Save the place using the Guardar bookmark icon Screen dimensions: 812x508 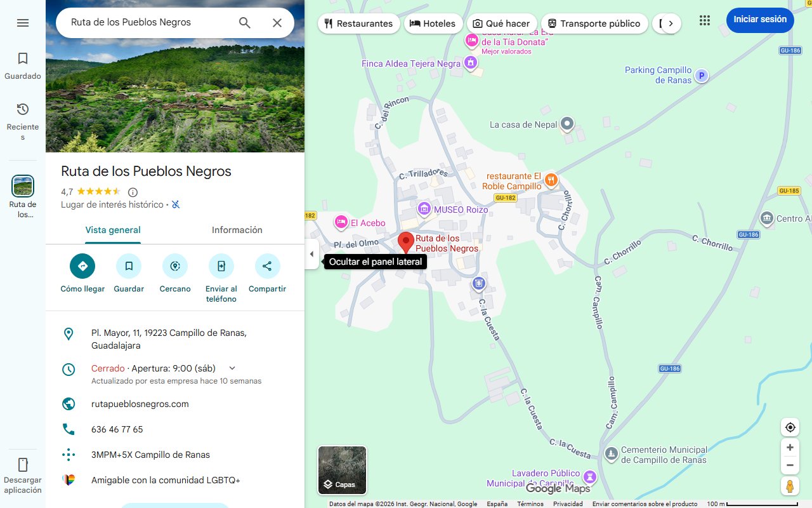click(129, 266)
